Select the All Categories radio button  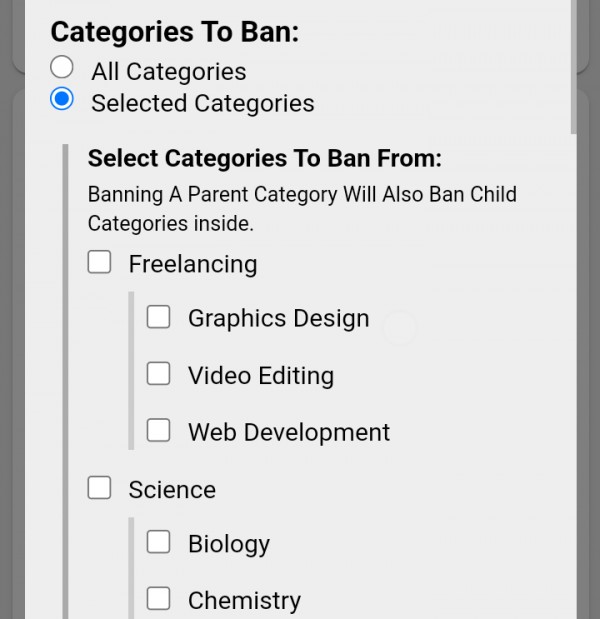click(62, 67)
